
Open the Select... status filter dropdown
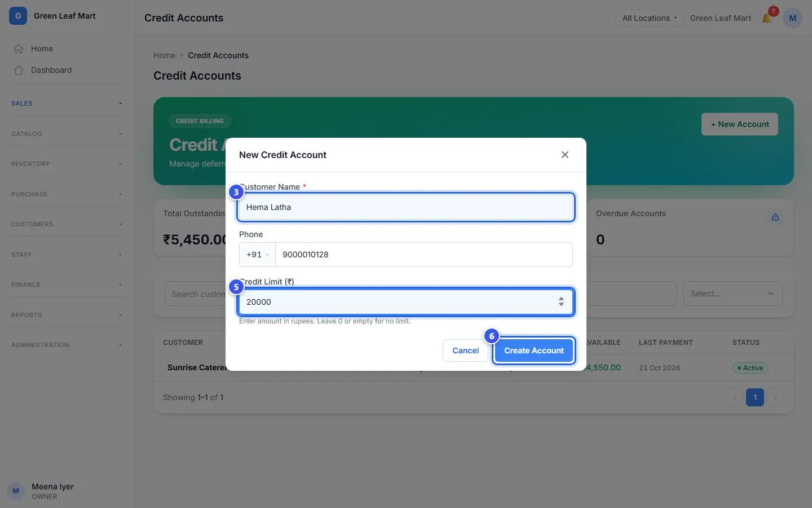pos(732,294)
